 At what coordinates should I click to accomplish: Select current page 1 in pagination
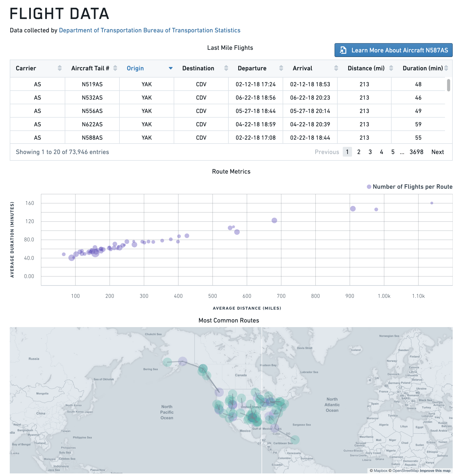[347, 152]
